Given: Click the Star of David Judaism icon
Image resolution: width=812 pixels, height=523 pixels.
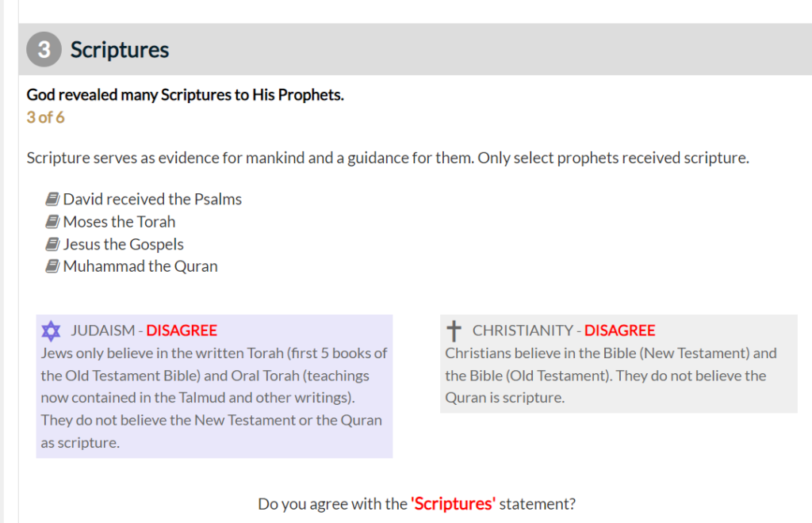Looking at the screenshot, I should 51,331.
